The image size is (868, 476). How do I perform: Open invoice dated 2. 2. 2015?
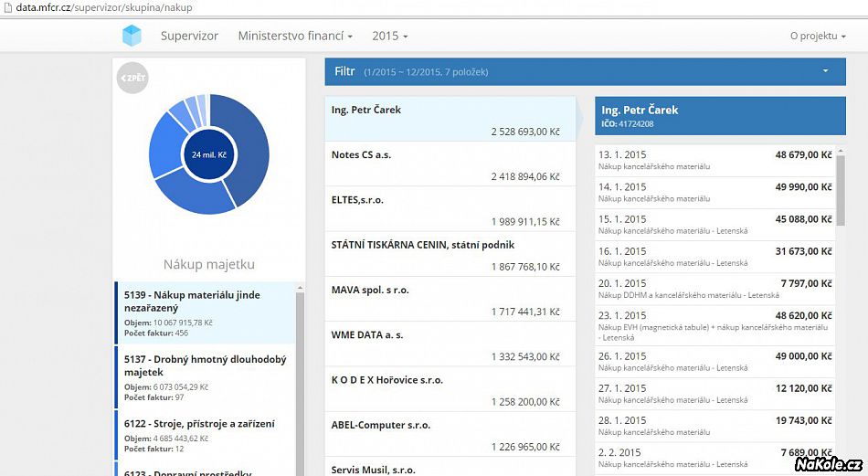tap(715, 459)
